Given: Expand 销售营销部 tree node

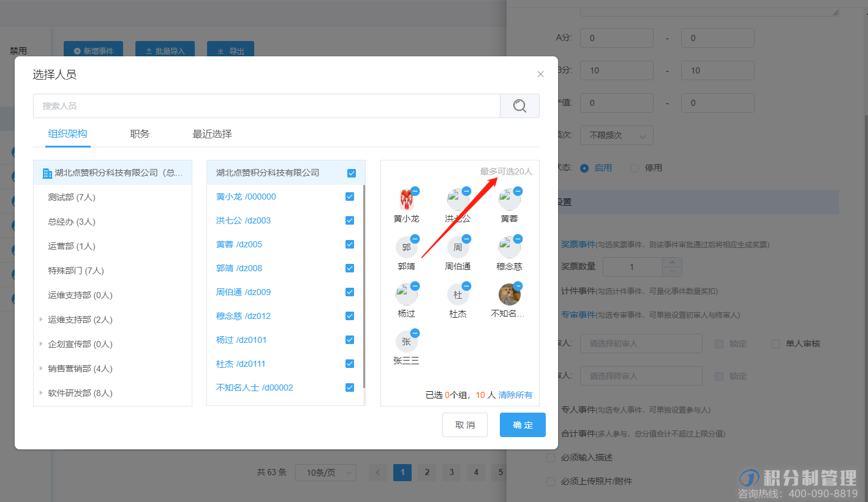Looking at the screenshot, I should pyautogui.click(x=41, y=369).
